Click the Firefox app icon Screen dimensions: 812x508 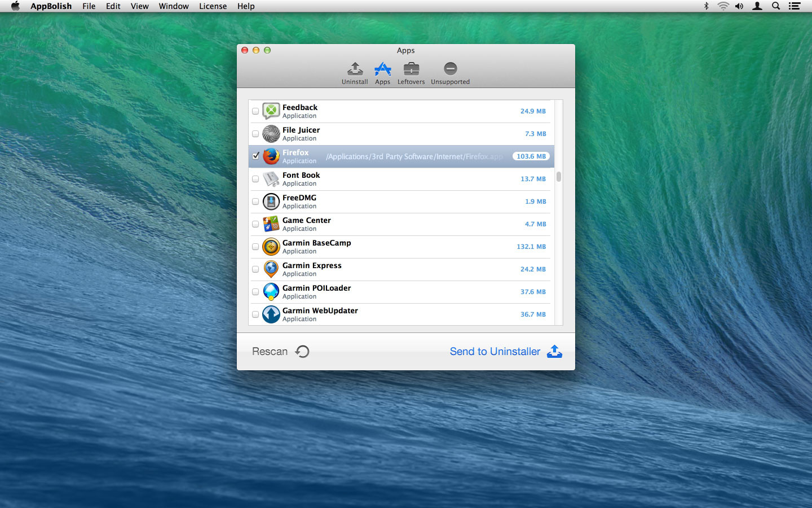tap(271, 156)
